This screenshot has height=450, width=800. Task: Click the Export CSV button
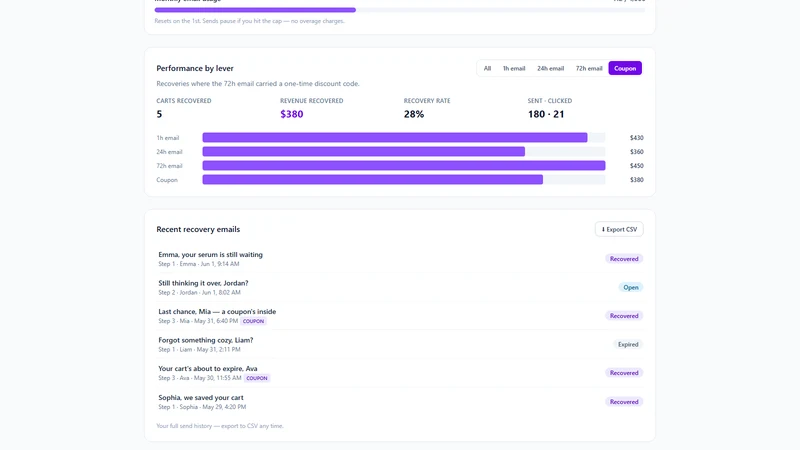619,229
